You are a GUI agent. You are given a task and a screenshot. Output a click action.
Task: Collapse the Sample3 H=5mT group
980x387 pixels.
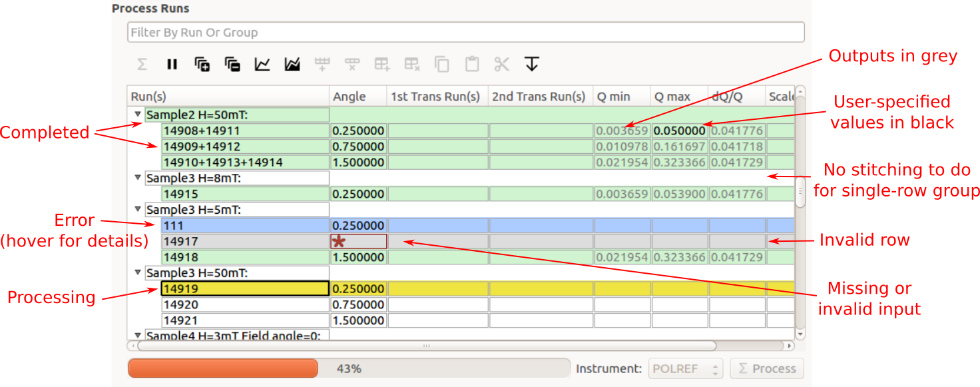point(138,210)
